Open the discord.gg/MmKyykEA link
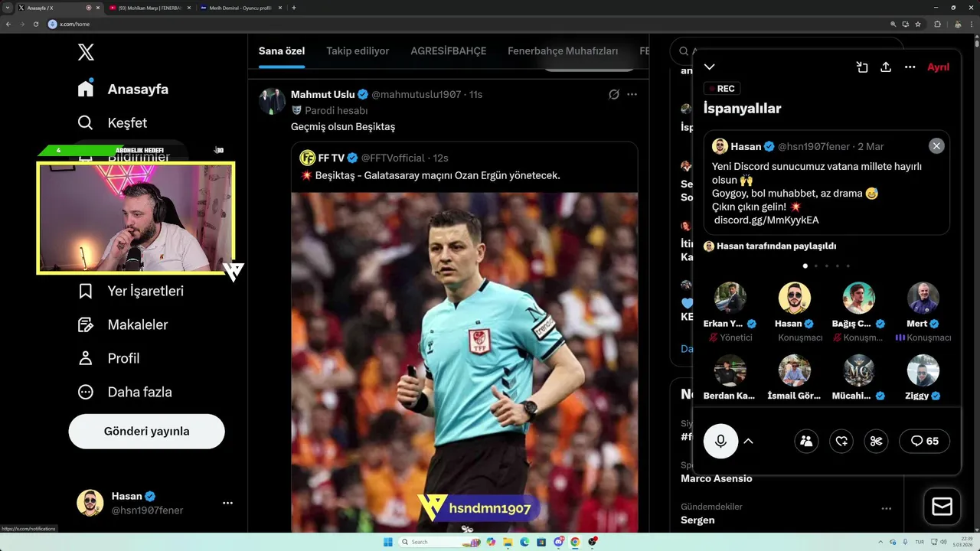This screenshot has width=980, height=551. pyautogui.click(x=766, y=220)
